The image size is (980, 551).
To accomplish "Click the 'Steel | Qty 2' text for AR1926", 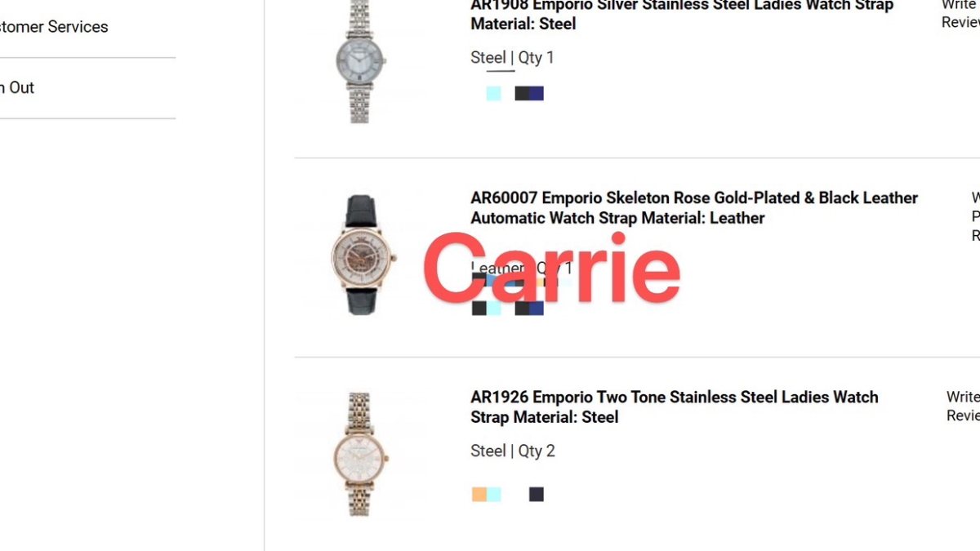I will coord(513,451).
